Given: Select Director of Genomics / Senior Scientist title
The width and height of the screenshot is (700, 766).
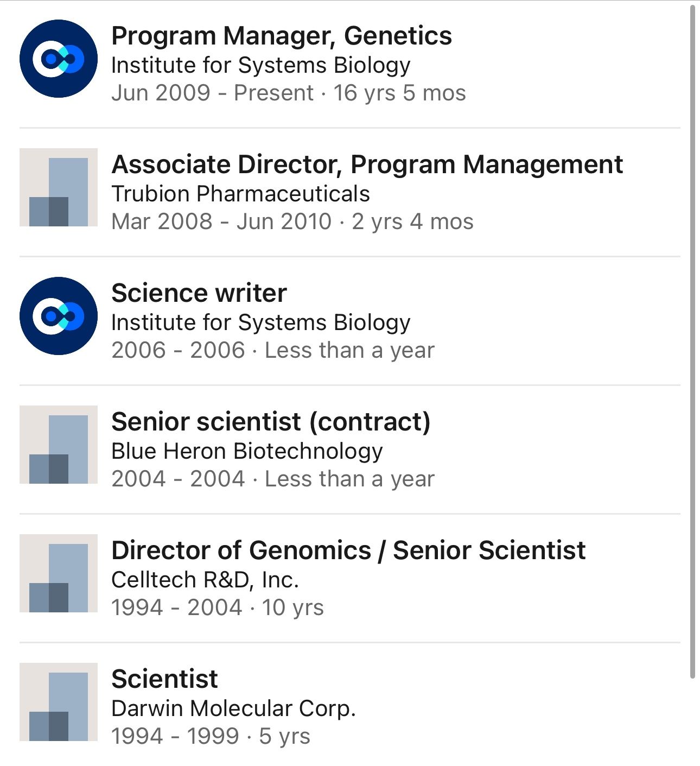Looking at the screenshot, I should pyautogui.click(x=348, y=551).
